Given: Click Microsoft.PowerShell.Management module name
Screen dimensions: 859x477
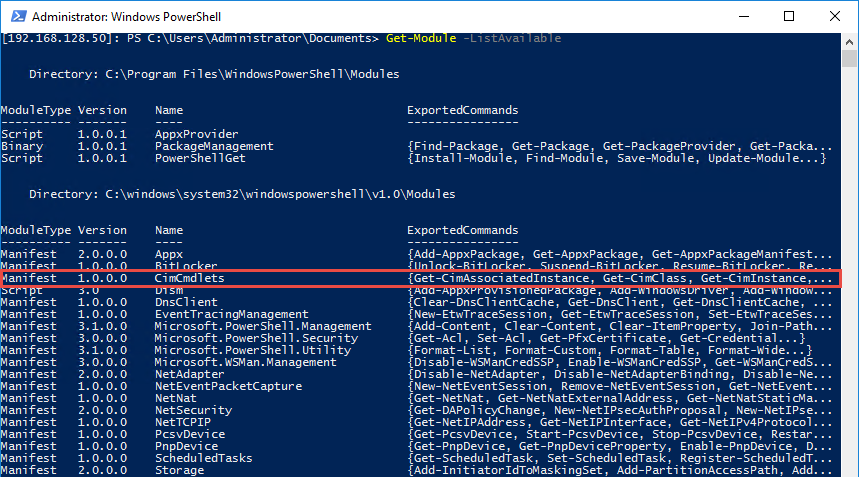Looking at the screenshot, I should point(263,326).
